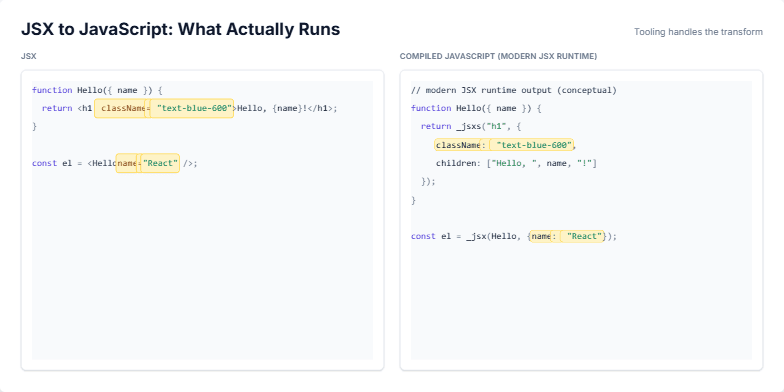Click "Hello, {name}!</h1>;" text in JSX panel
This screenshot has width=784, height=392.
[288, 108]
